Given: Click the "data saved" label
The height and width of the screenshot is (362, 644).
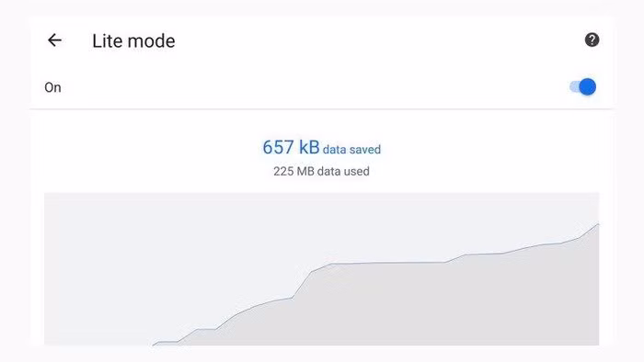Looking at the screenshot, I should (x=351, y=150).
